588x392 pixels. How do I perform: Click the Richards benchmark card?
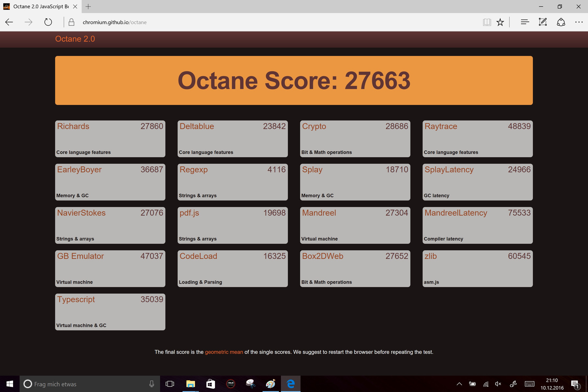click(110, 139)
